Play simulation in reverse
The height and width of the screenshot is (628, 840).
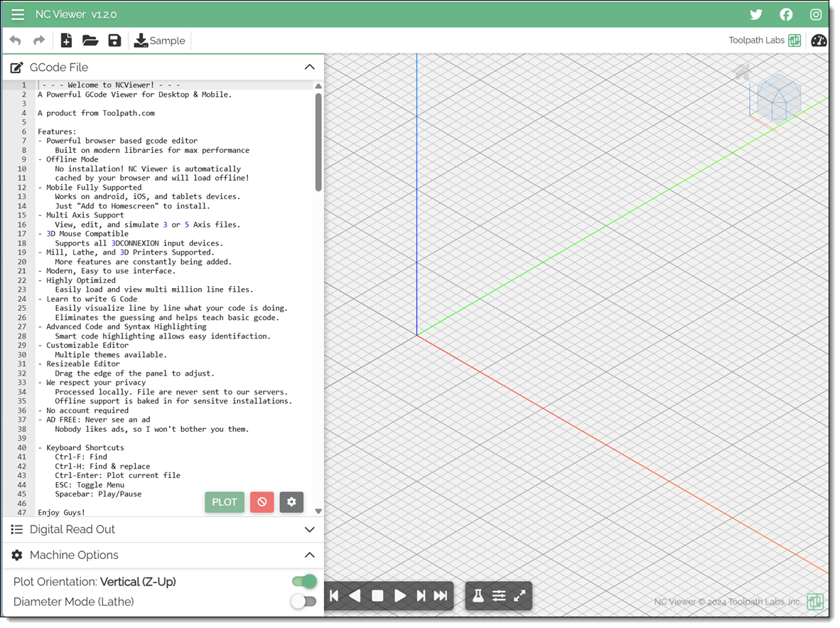coord(355,596)
